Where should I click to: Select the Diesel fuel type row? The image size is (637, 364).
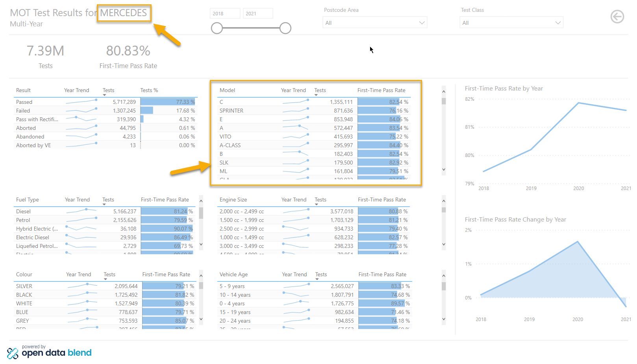105,211
